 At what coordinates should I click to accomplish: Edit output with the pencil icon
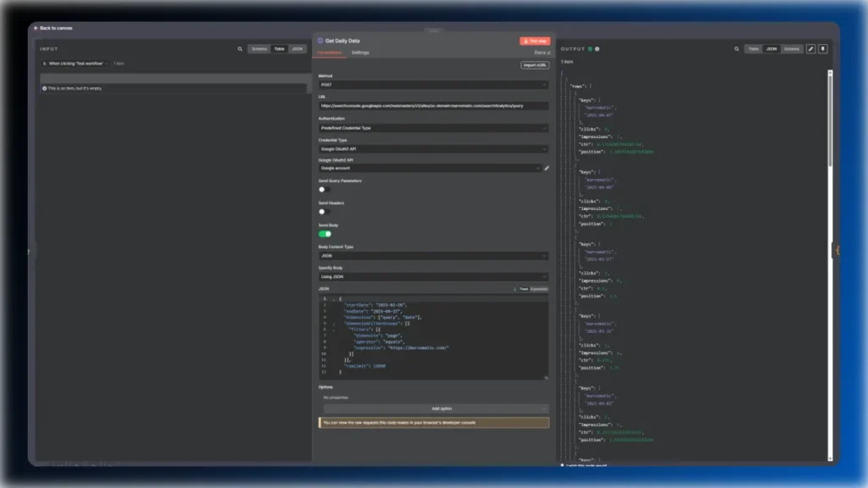(810, 48)
